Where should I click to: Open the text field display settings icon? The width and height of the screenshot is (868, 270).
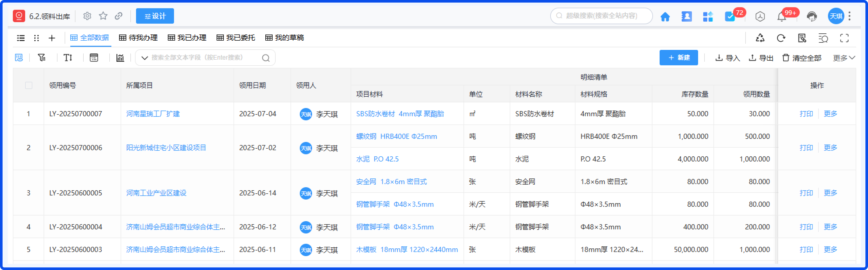click(x=67, y=58)
